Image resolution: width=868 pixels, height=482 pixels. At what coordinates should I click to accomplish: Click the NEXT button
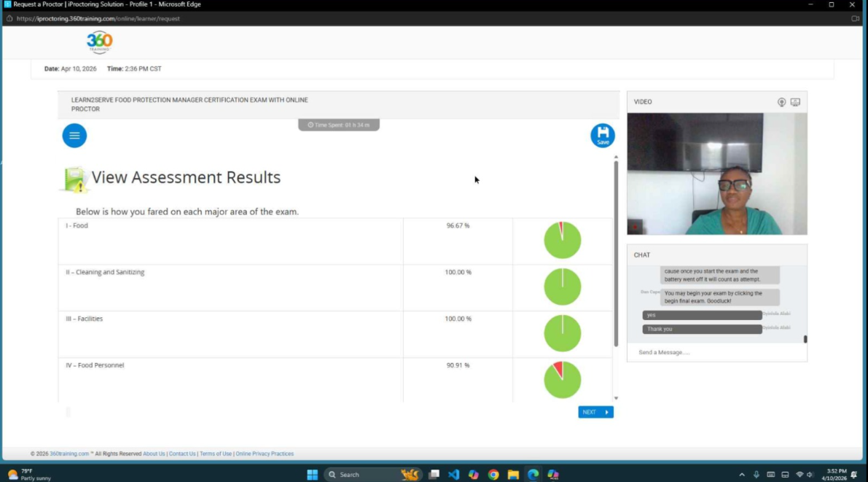click(595, 412)
